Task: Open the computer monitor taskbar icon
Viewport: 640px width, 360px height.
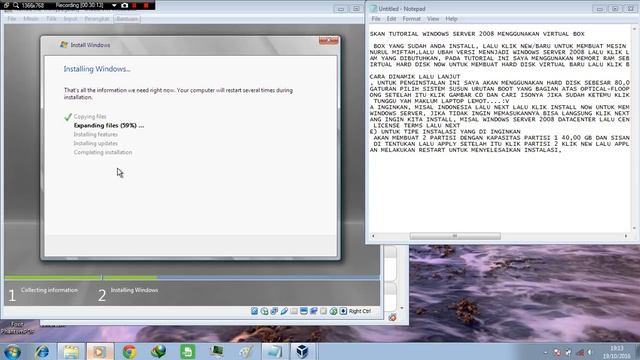Action: [216, 351]
